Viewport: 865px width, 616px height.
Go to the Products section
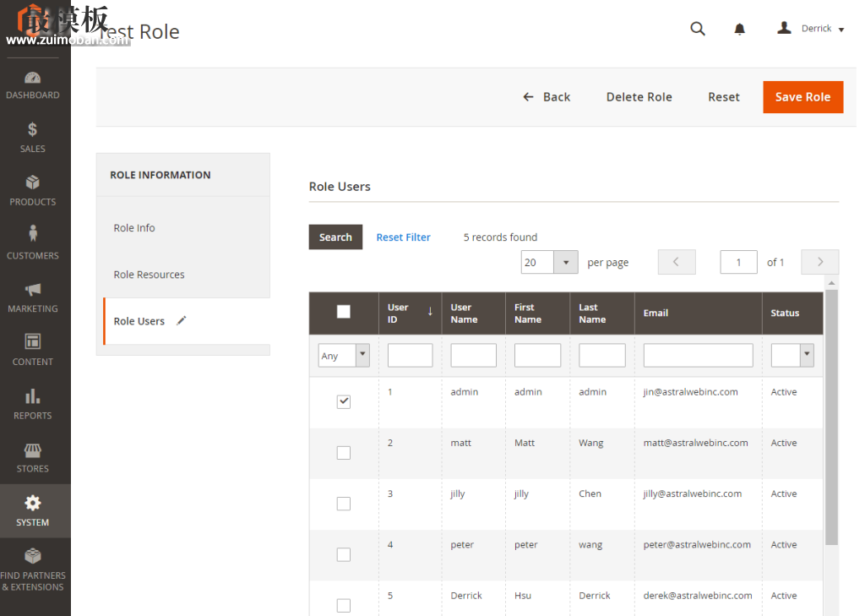33,191
